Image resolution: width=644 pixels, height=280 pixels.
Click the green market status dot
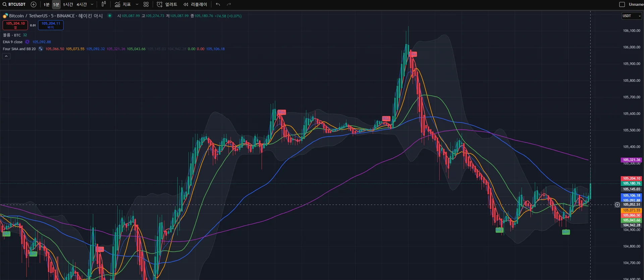pos(110,15)
